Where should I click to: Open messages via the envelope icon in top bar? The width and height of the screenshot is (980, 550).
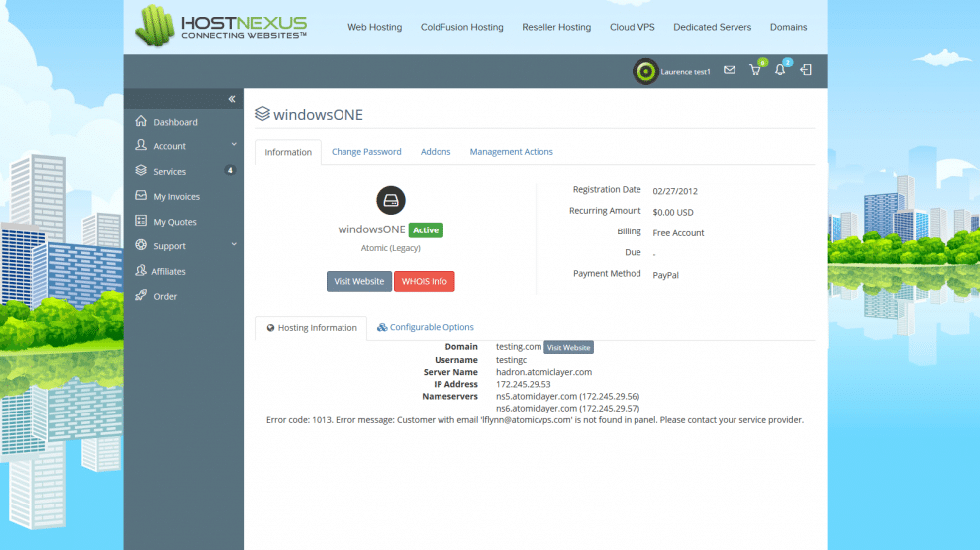point(730,70)
